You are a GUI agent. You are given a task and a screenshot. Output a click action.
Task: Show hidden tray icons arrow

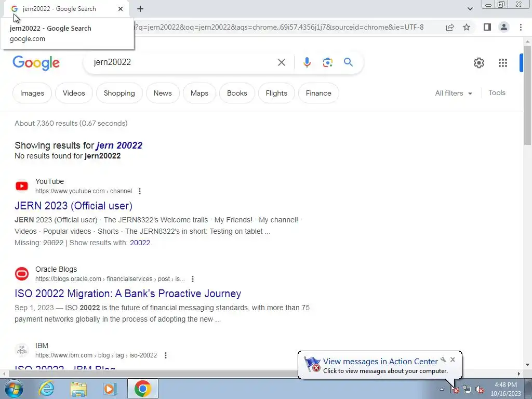coord(442,389)
